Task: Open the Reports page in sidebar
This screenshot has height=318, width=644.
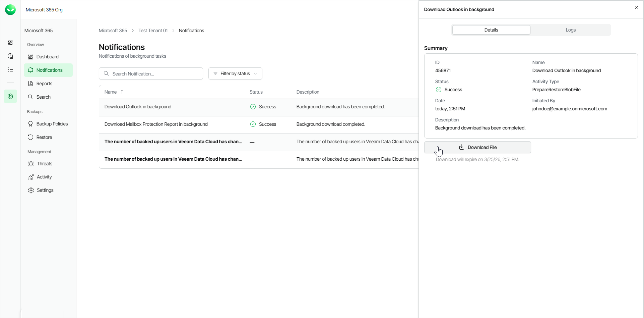Action: pyautogui.click(x=44, y=84)
